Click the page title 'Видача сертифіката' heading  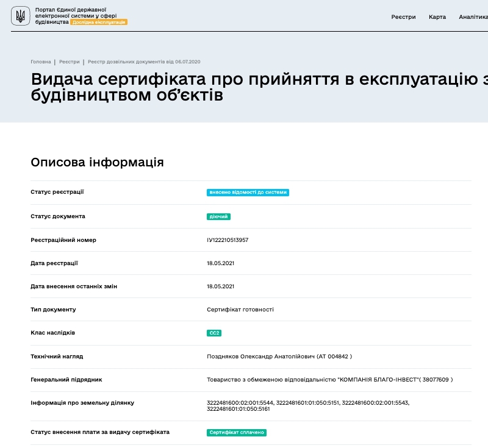tap(259, 87)
